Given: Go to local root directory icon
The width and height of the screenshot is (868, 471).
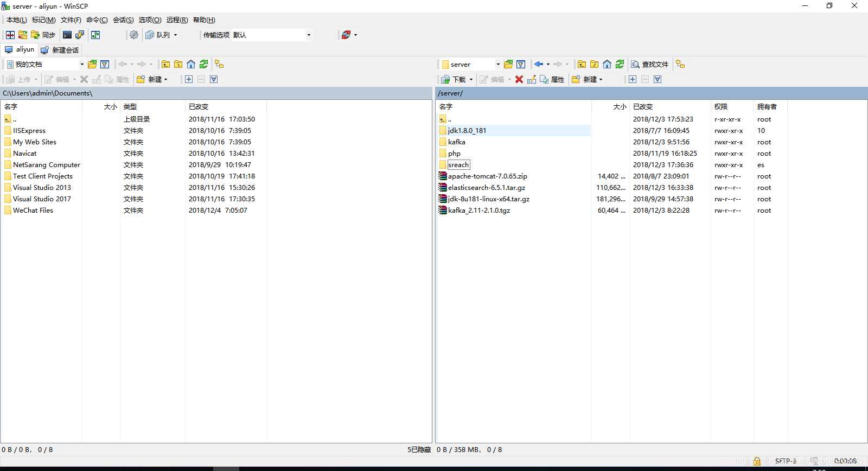Looking at the screenshot, I should (x=178, y=64).
